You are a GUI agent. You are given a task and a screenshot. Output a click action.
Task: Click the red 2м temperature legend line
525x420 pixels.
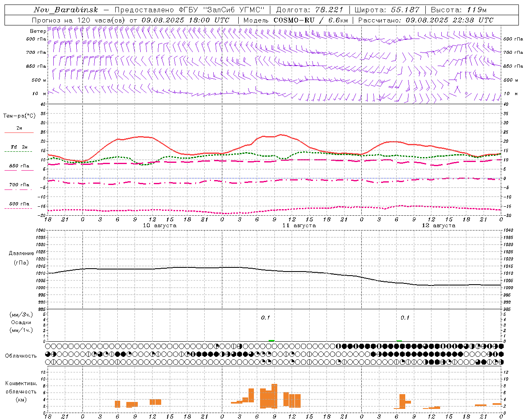tap(19, 133)
